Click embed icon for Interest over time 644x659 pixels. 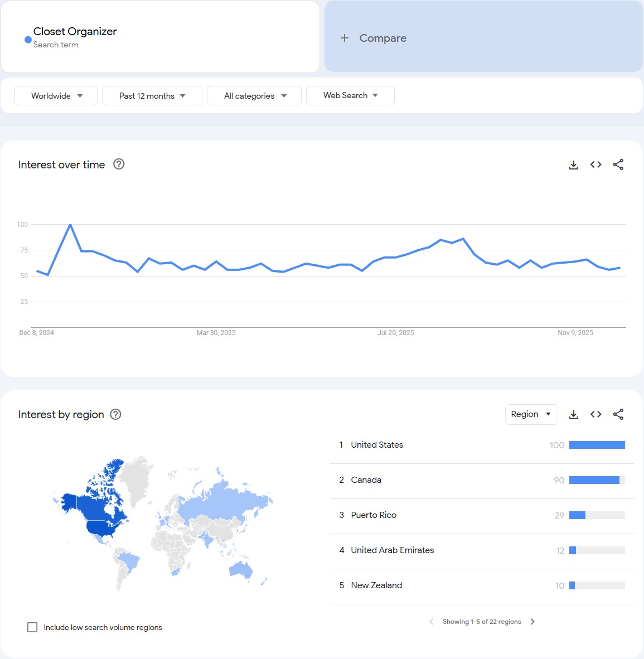pos(595,164)
